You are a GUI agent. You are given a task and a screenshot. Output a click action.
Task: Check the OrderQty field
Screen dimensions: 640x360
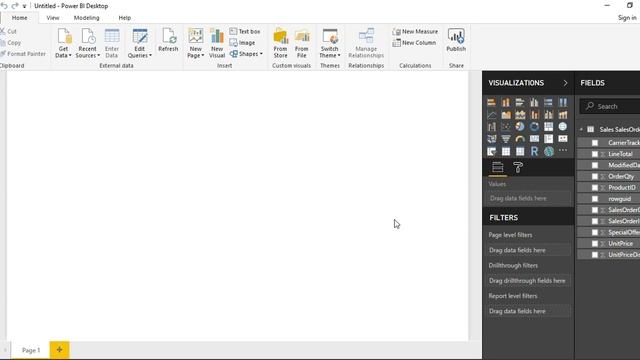pyautogui.click(x=595, y=177)
